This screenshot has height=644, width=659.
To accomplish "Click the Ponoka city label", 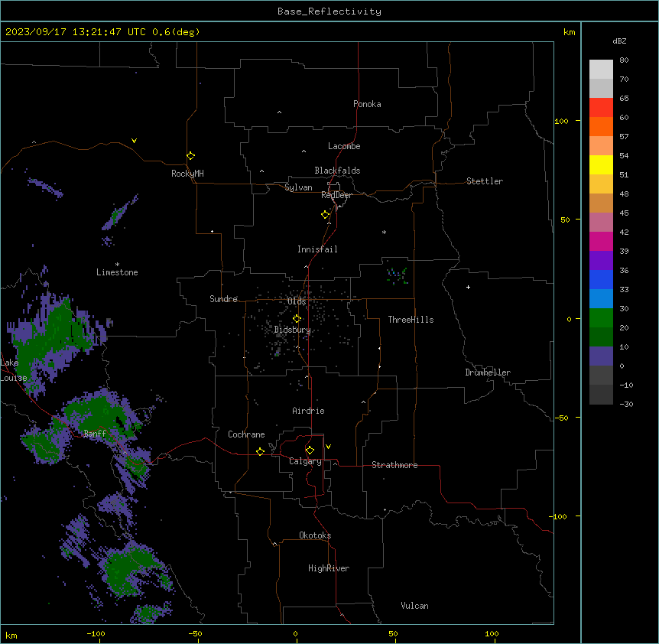I will (367, 104).
